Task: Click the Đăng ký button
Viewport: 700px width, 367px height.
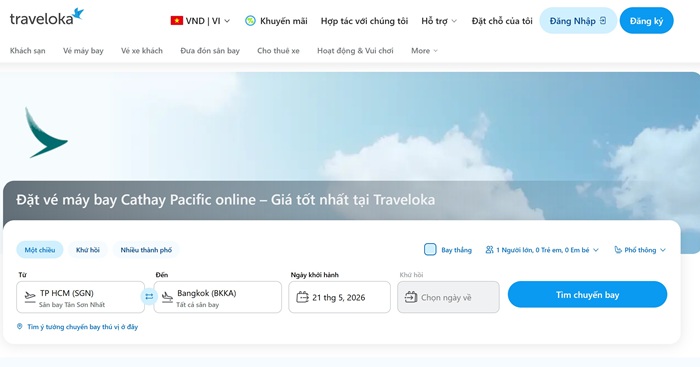Action: coord(646,21)
